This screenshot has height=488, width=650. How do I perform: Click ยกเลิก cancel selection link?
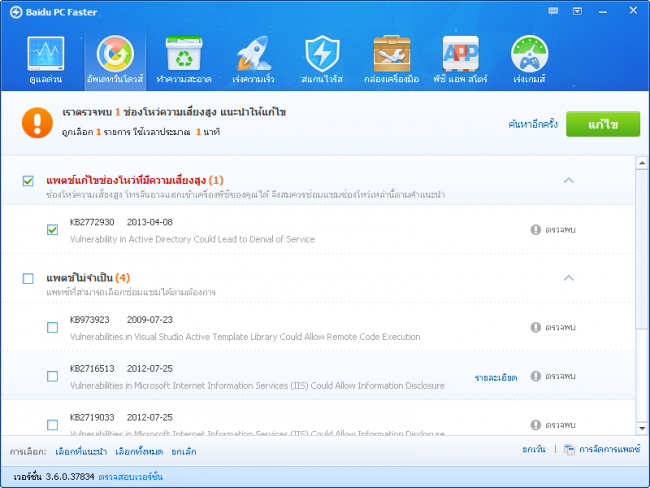[184, 452]
